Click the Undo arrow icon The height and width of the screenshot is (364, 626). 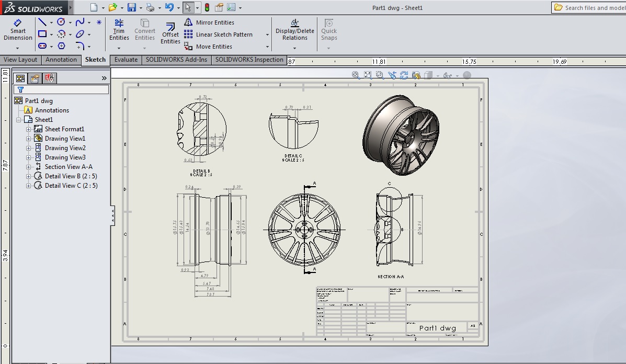[169, 7]
